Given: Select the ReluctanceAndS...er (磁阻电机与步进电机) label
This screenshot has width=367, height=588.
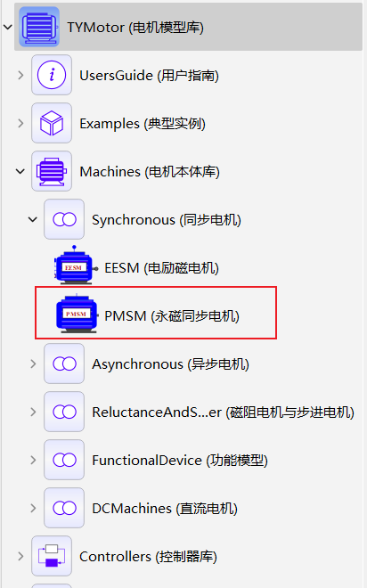Looking at the screenshot, I should point(223,412).
